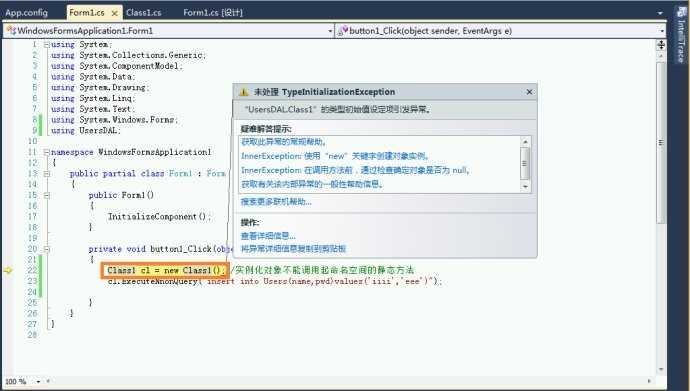Open the Class1.cs tab
The height and width of the screenshot is (391, 690).
tap(143, 12)
